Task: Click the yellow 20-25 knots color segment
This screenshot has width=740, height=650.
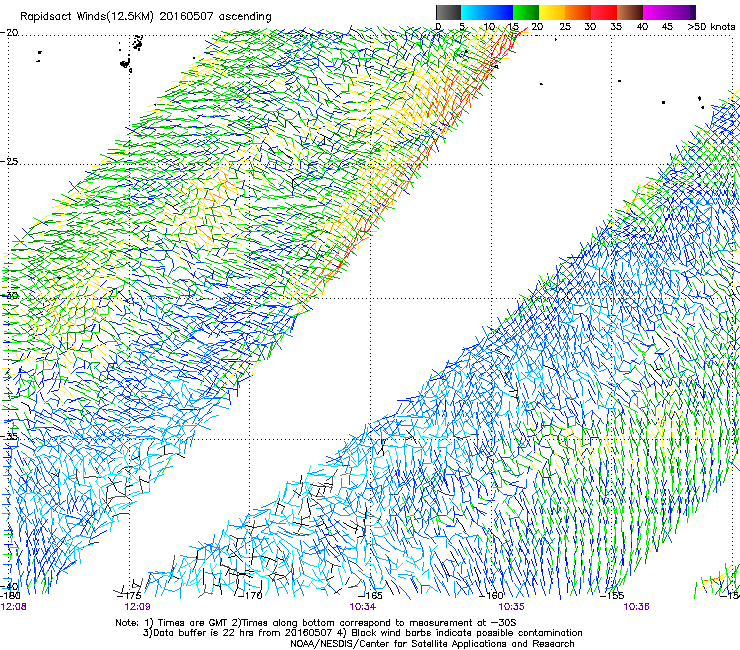Action: (x=552, y=12)
